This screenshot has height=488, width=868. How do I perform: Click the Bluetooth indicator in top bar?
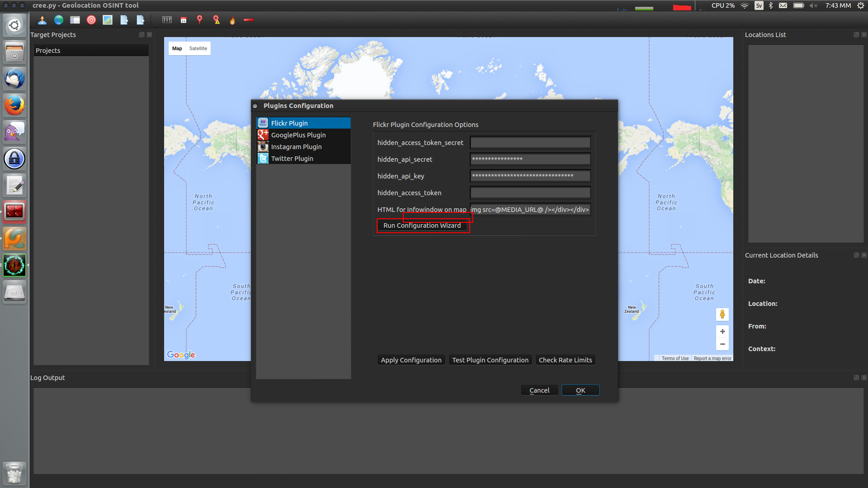pos(771,5)
